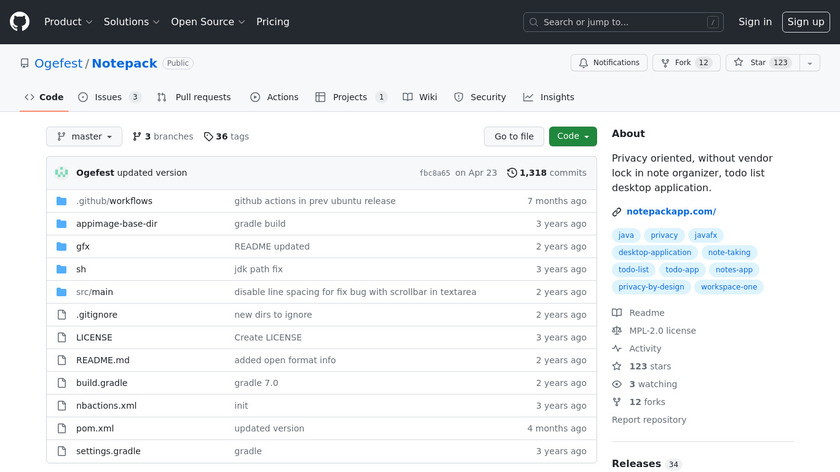Click the Pricing link in header

click(x=273, y=22)
